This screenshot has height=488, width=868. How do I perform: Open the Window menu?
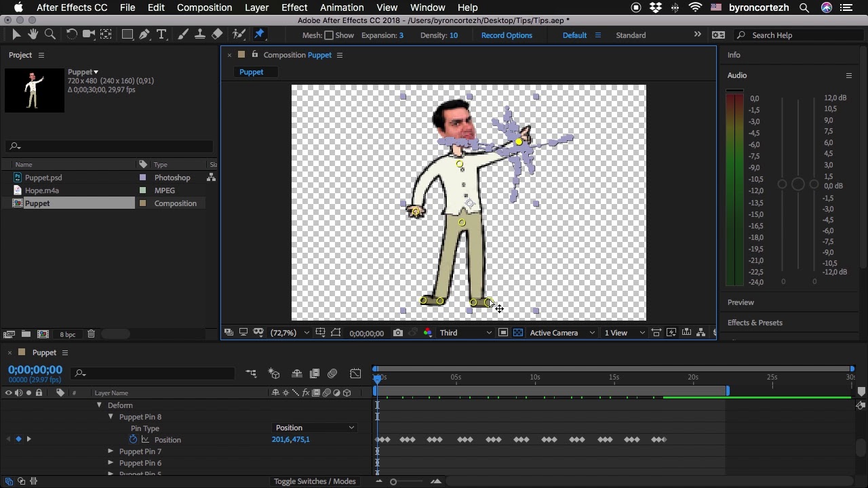coord(428,7)
